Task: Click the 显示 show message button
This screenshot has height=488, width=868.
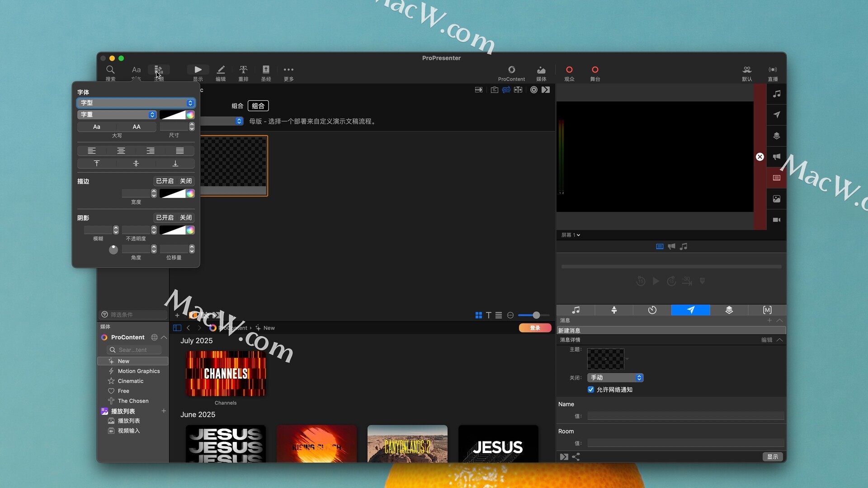Action: click(773, 457)
